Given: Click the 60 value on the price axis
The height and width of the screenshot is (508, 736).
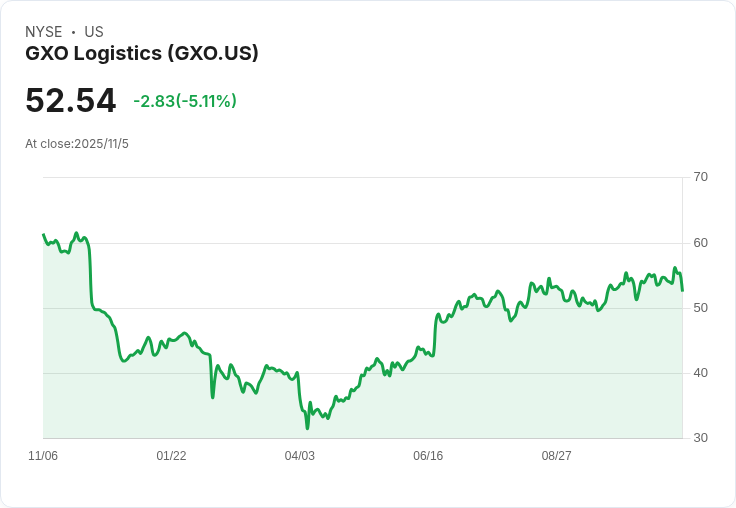Looking at the screenshot, I should tap(700, 242).
